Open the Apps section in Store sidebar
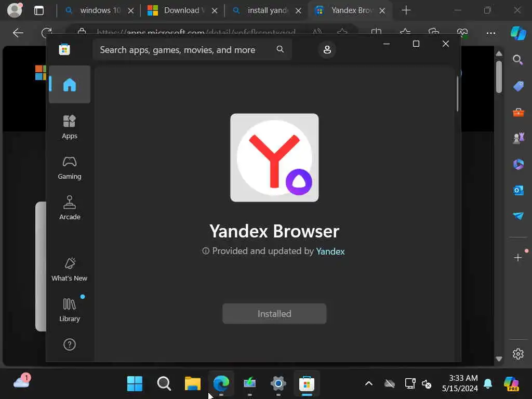The image size is (532, 399). click(70, 127)
